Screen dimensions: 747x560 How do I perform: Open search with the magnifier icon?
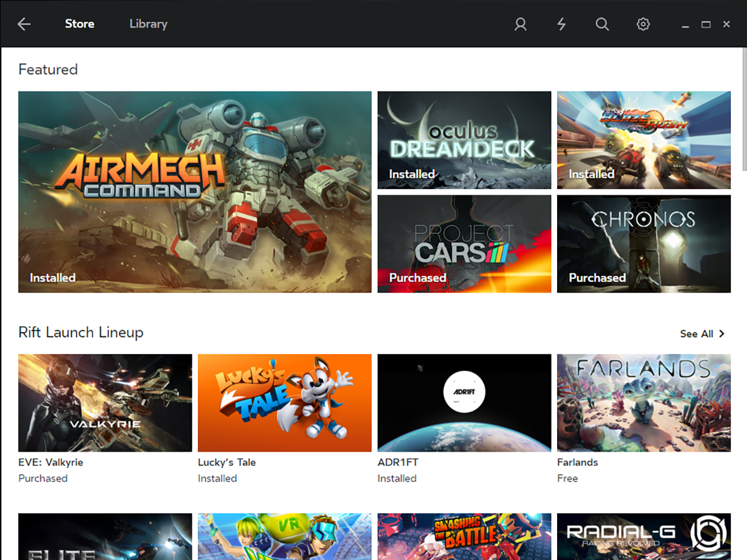coord(602,24)
